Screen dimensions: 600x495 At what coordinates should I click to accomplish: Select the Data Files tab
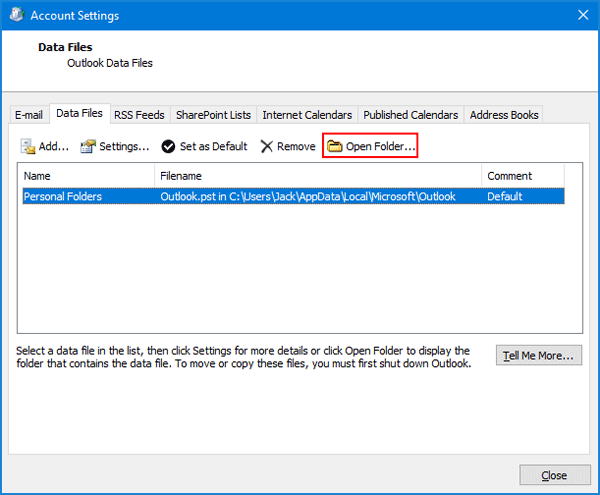click(80, 113)
